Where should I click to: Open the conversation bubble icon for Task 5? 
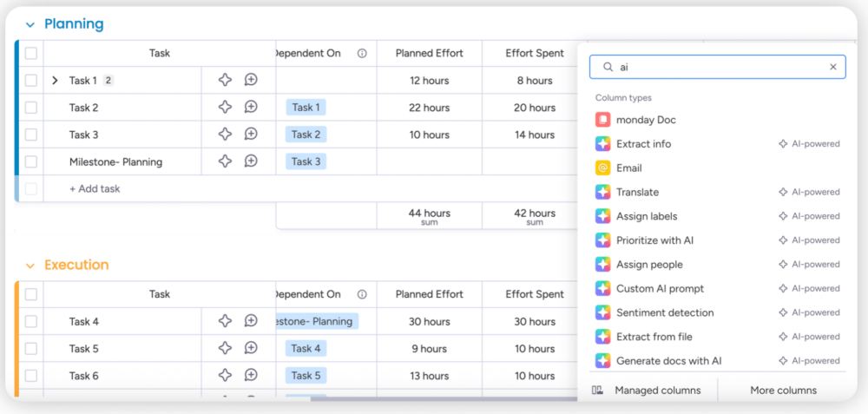pos(251,348)
